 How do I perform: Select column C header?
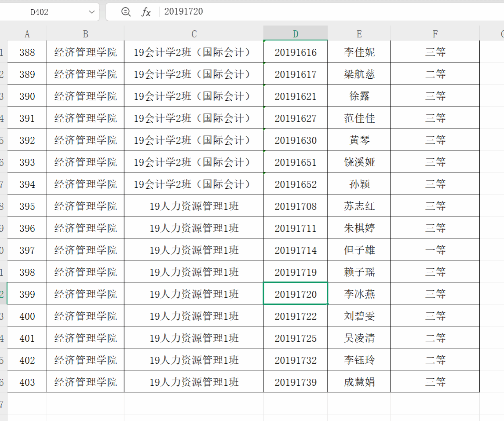pyautogui.click(x=194, y=34)
